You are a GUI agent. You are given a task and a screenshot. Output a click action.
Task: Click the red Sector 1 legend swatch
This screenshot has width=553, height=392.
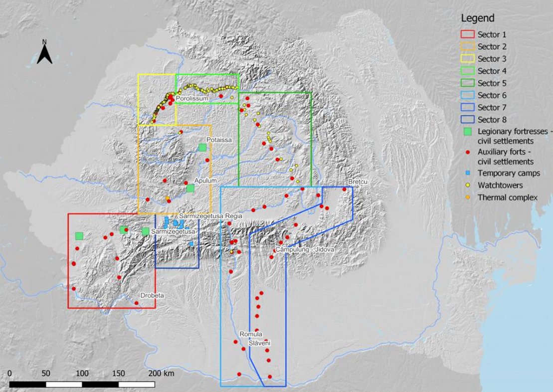467,34
